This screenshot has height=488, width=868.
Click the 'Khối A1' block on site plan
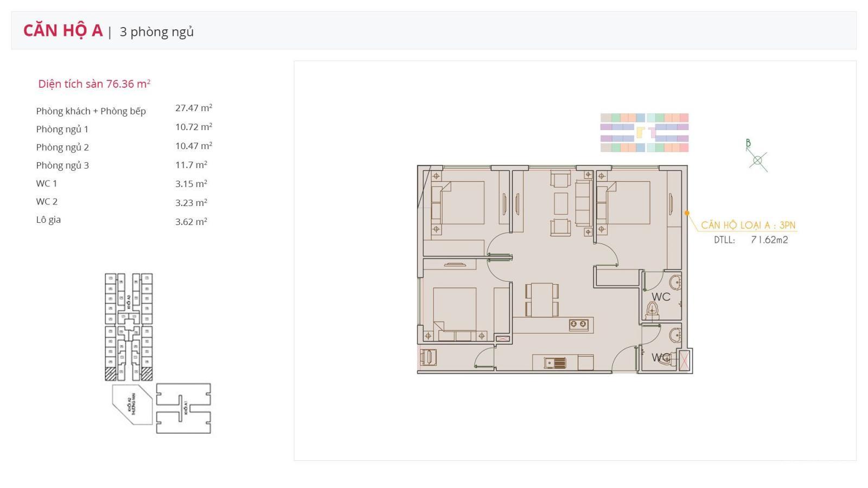click(x=183, y=408)
